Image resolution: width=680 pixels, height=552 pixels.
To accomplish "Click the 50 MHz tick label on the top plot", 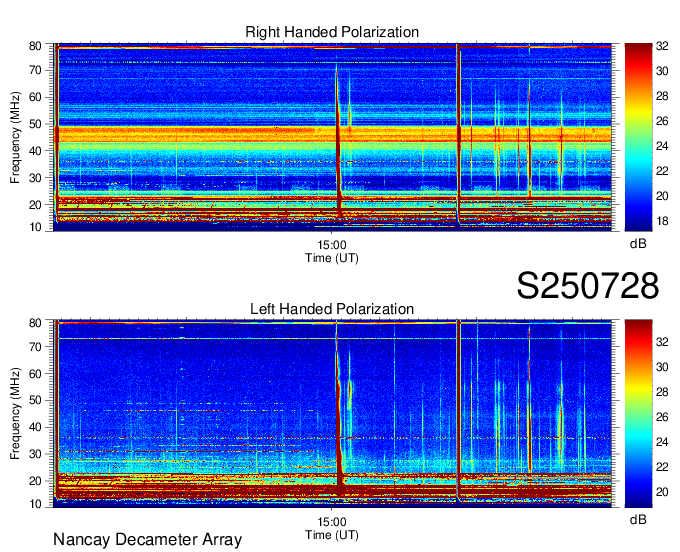I will [36, 124].
